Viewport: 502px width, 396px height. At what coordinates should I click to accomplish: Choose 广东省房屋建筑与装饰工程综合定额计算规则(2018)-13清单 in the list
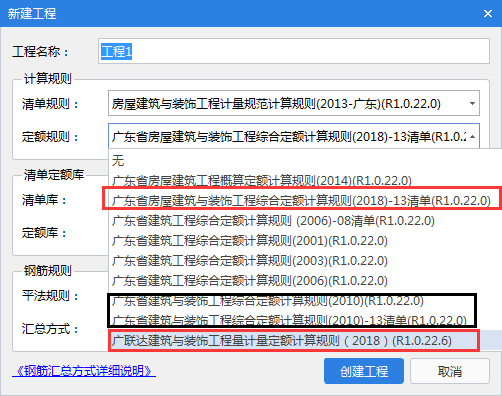click(x=305, y=200)
